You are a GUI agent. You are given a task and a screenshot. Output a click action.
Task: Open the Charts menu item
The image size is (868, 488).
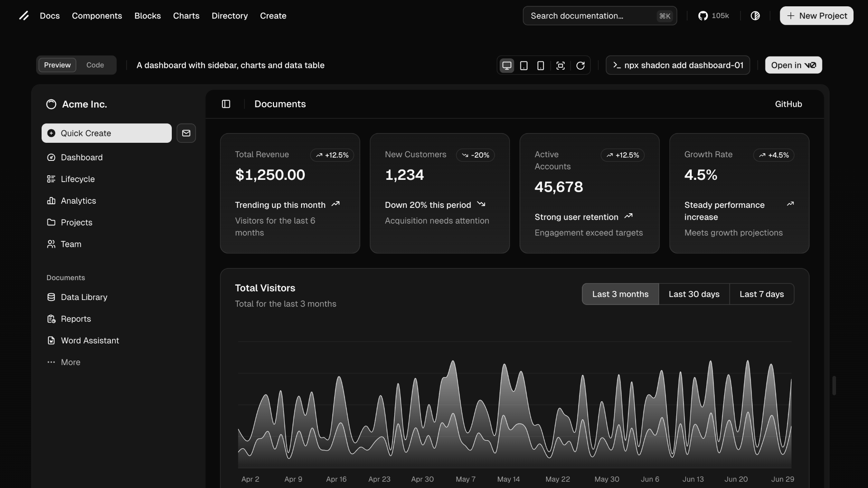pos(186,16)
